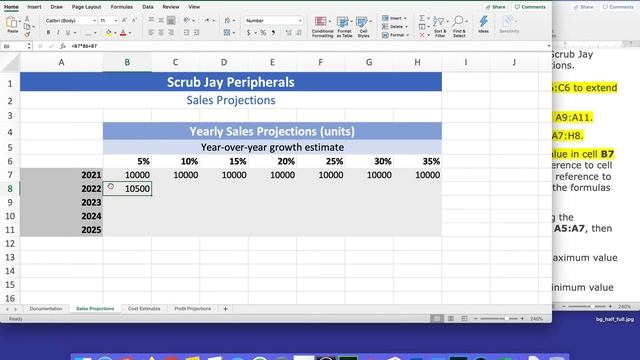This screenshot has height=360, width=640.
Task: Apply the yellow fill color bucket
Action: pyautogui.click(x=109, y=33)
